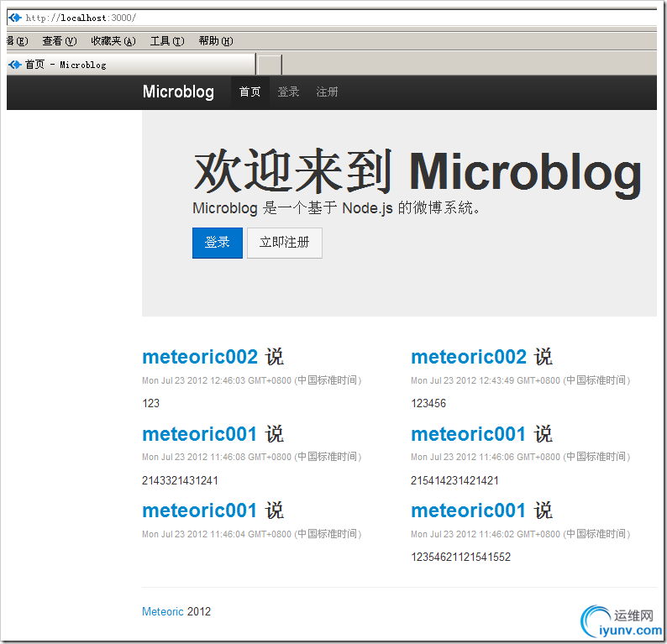The height and width of the screenshot is (644, 667).
Task: Open the 帮助(H) menu
Action: [216, 41]
